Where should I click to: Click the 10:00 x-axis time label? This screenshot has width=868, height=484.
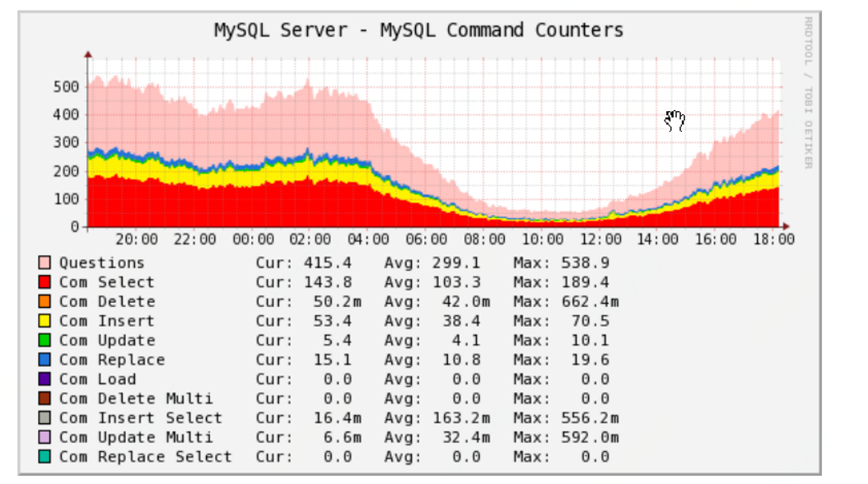tap(543, 239)
